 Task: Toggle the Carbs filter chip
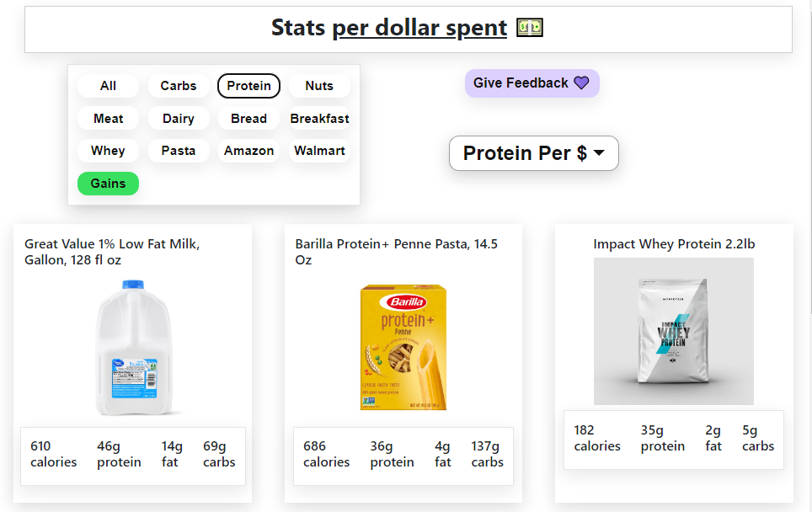pos(179,86)
